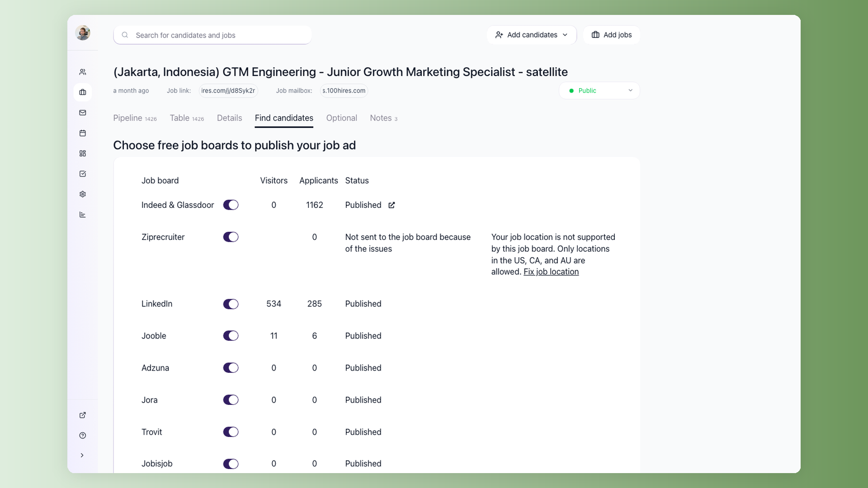Screen dimensions: 868x488
Task: Expand the sidebar with the chevron arrow
Action: (82, 455)
